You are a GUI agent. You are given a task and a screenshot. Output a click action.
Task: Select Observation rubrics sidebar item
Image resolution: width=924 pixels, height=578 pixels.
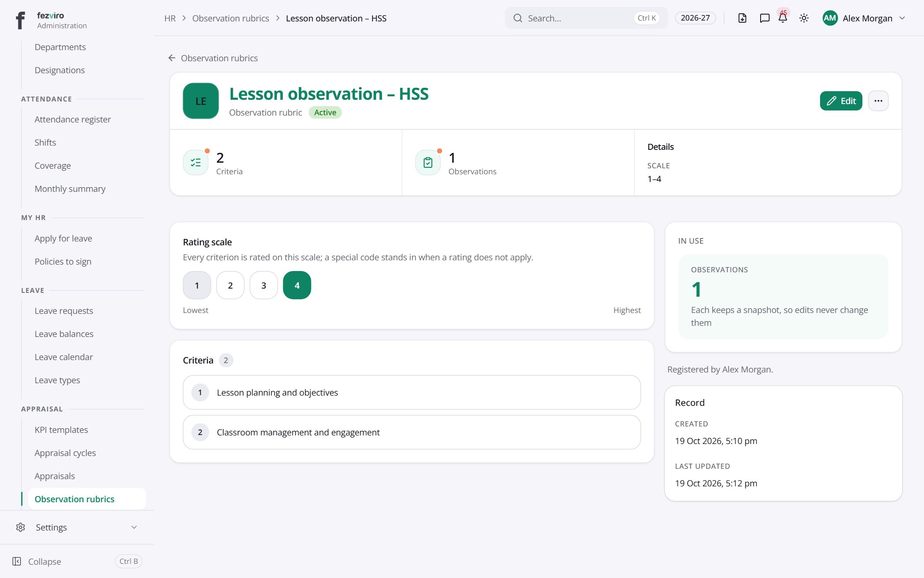[x=87, y=499]
